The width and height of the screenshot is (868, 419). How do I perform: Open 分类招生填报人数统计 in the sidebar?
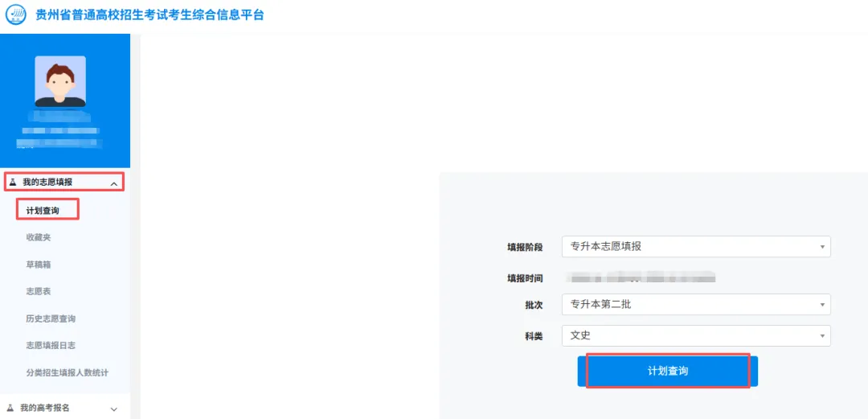[67, 372]
